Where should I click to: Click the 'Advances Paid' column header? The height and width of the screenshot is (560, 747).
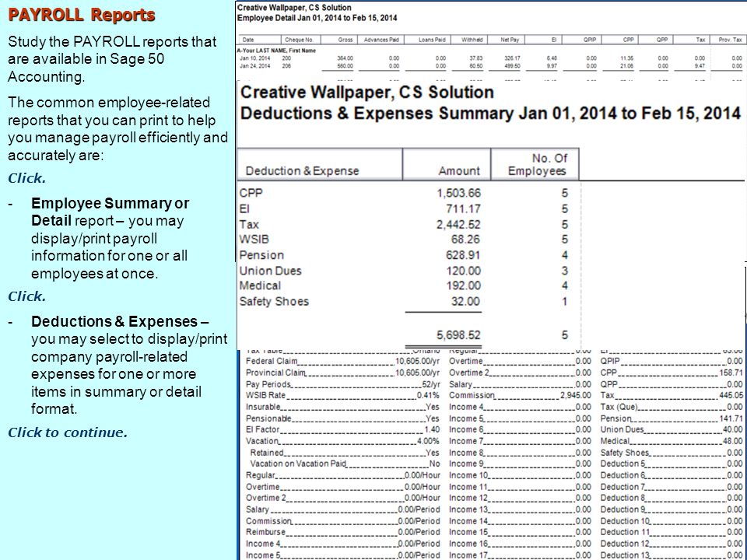click(x=381, y=40)
